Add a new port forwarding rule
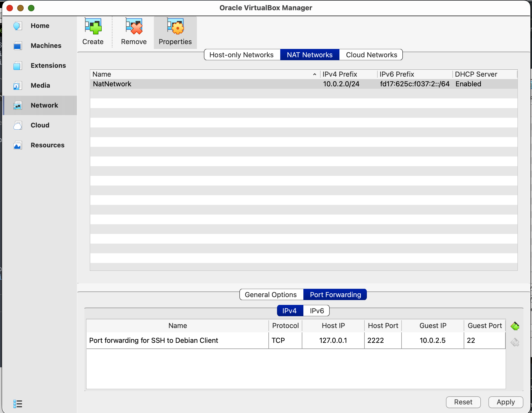This screenshot has width=532, height=413. point(515,326)
